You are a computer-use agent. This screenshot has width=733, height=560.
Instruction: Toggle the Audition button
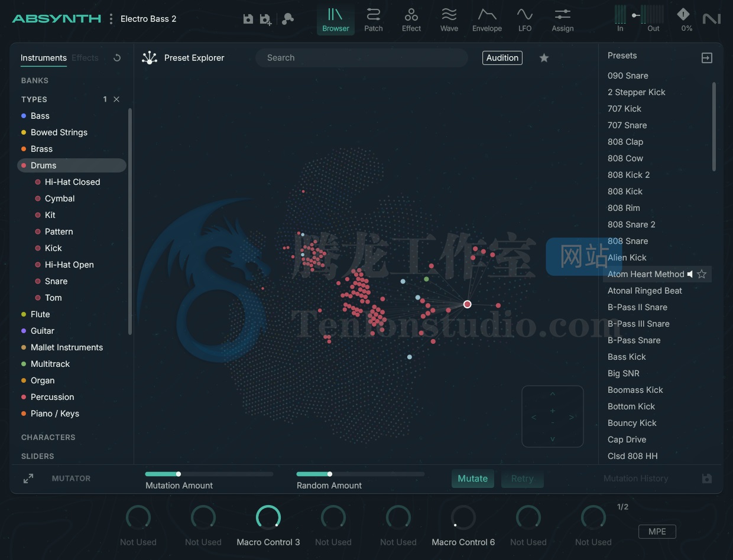502,58
